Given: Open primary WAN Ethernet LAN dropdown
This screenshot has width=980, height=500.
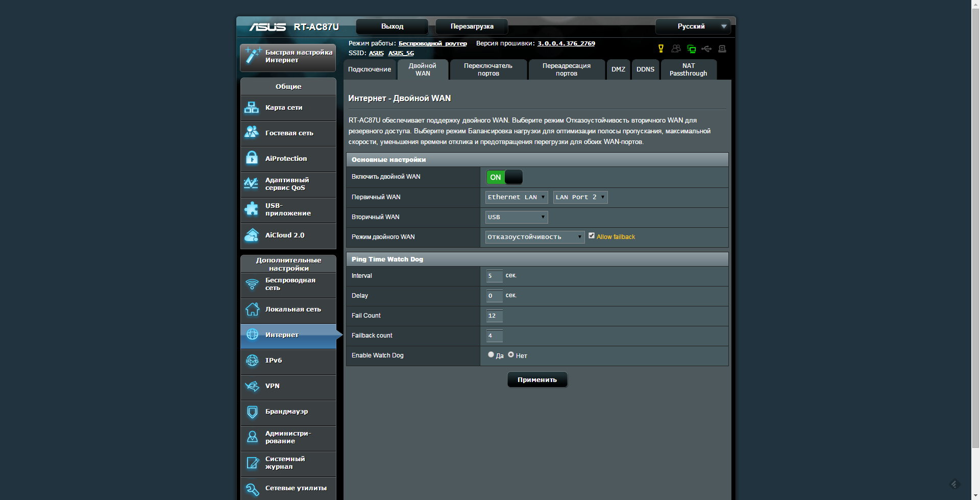Looking at the screenshot, I should (x=517, y=197).
